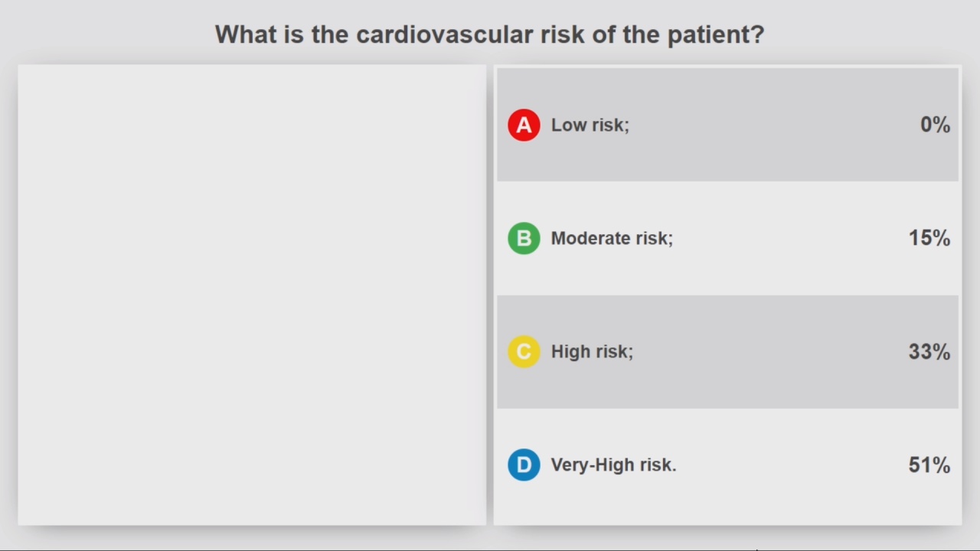Viewport: 980px width, 551px height.
Task: Select the "Moderate risk;" answer text
Action: (x=612, y=238)
